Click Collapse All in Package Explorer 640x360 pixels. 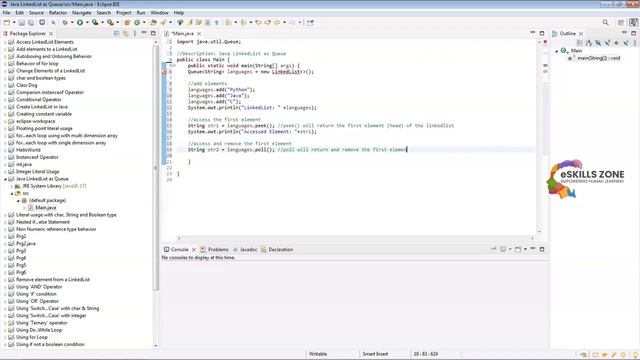(116, 33)
